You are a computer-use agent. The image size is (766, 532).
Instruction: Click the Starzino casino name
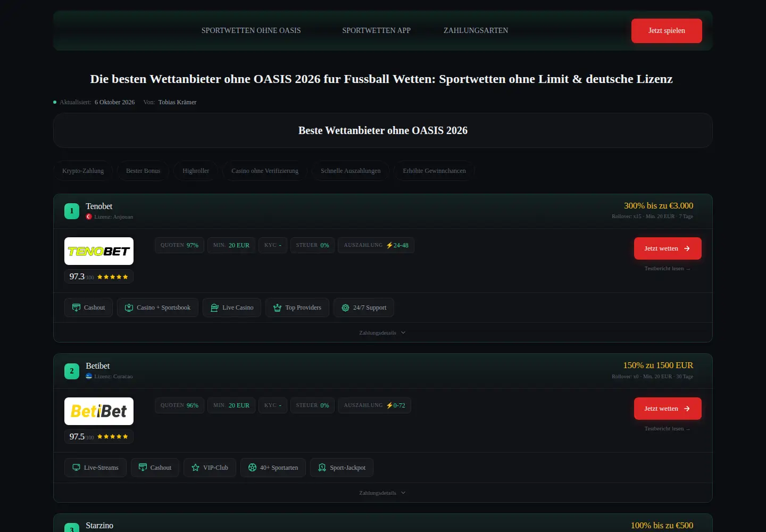(99, 526)
